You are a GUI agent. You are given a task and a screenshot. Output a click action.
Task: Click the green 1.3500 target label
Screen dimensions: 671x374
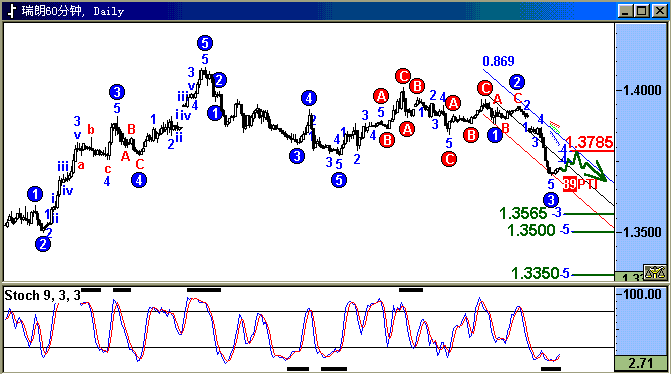(531, 231)
